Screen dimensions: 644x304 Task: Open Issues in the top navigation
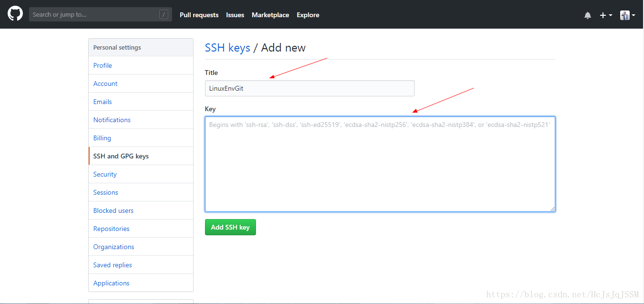point(235,15)
